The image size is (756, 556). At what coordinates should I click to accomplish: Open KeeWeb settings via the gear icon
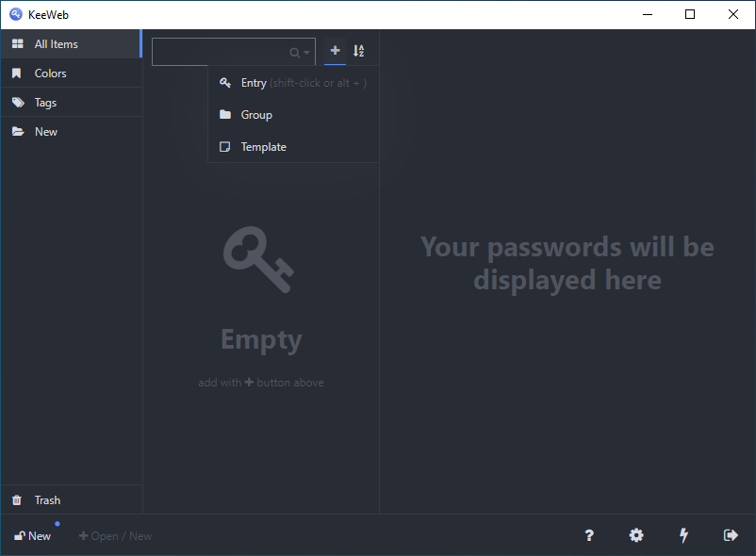636,535
